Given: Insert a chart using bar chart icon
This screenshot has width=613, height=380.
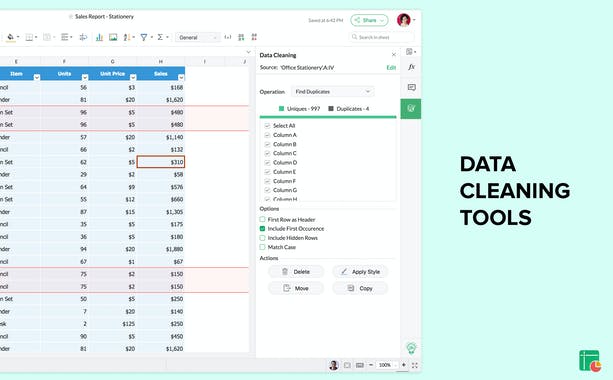Looking at the screenshot, I should [99, 37].
